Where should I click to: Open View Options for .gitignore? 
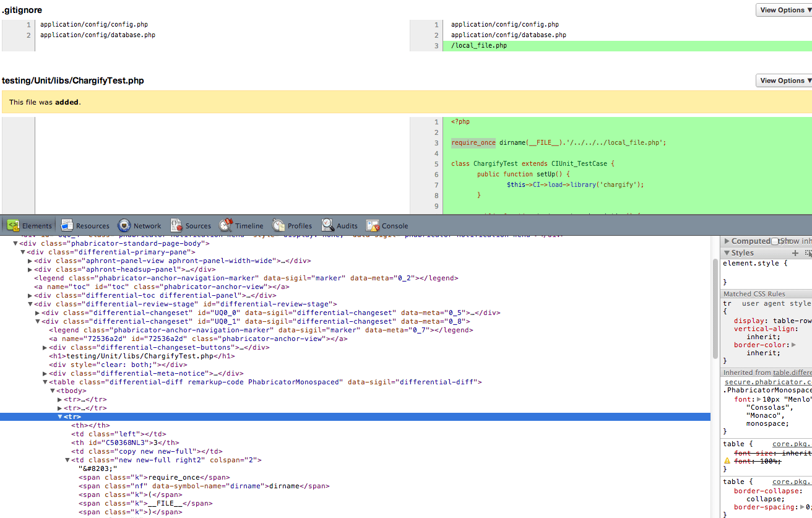(x=784, y=10)
